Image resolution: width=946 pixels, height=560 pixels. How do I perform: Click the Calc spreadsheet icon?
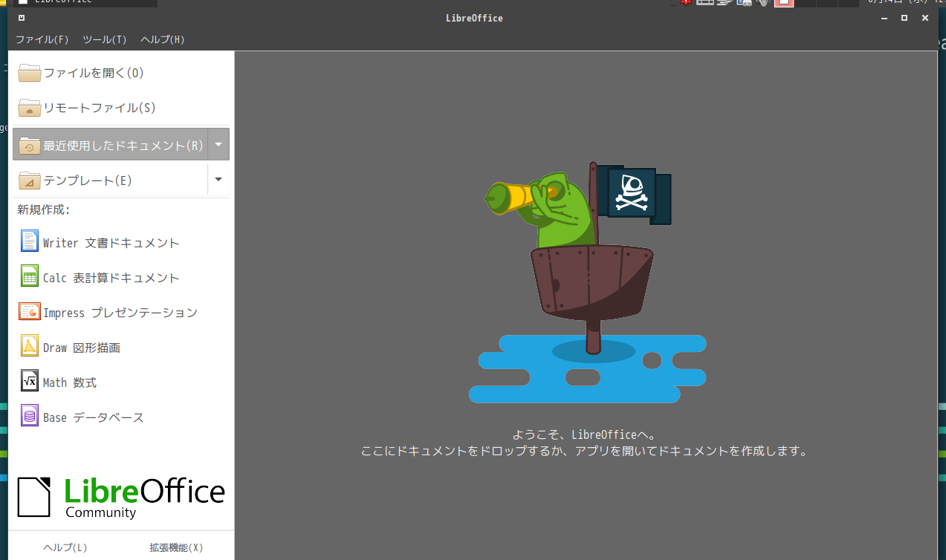point(30,276)
